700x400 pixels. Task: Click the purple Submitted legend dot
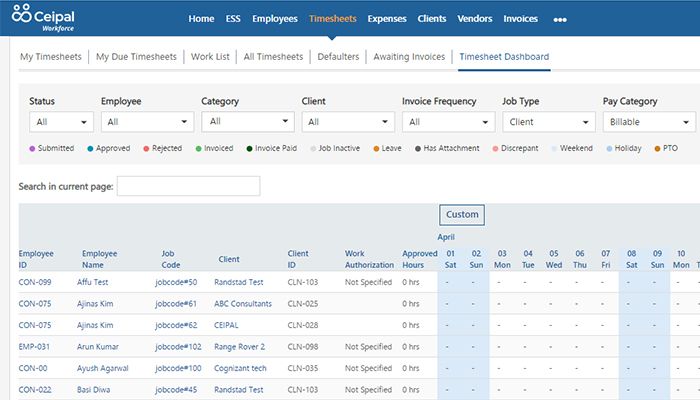pos(33,148)
